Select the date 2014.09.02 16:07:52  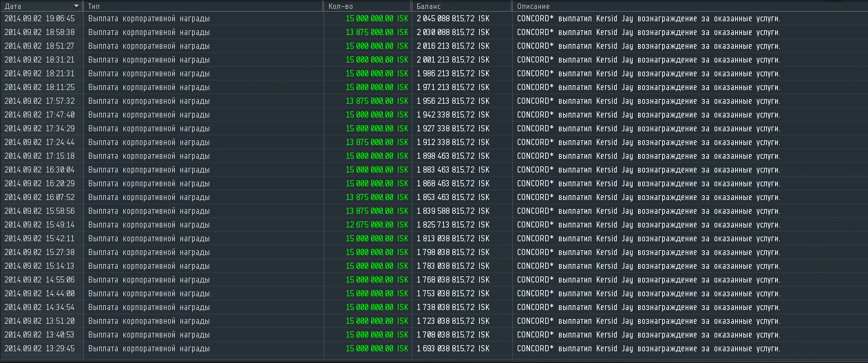pos(39,197)
